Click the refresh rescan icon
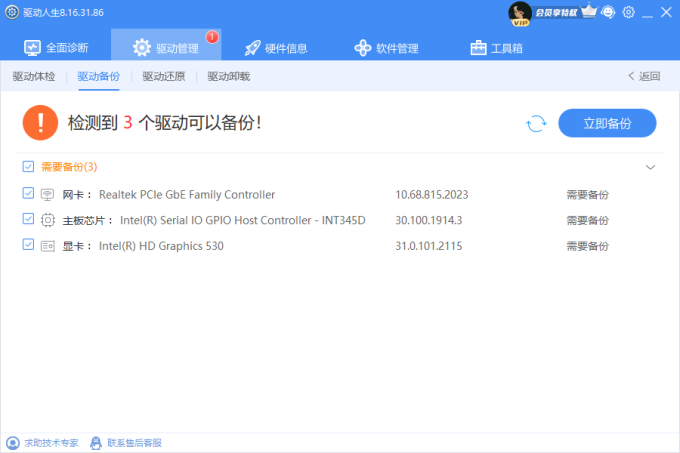The image size is (680, 453). tap(536, 124)
